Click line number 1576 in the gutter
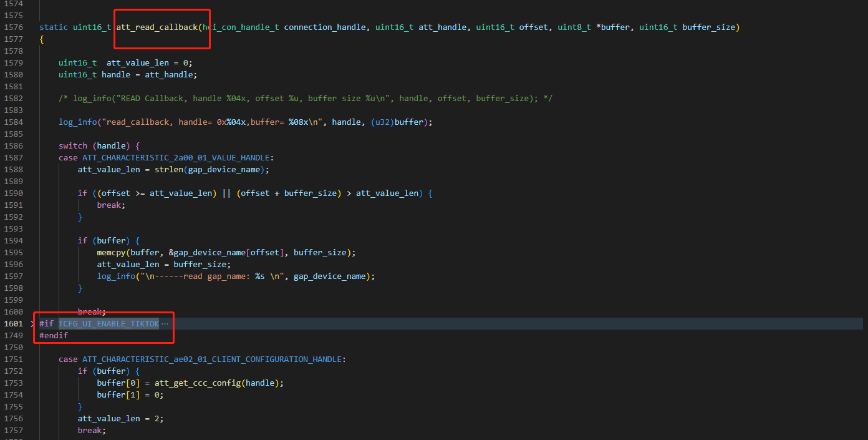The image size is (868, 440). (x=13, y=27)
